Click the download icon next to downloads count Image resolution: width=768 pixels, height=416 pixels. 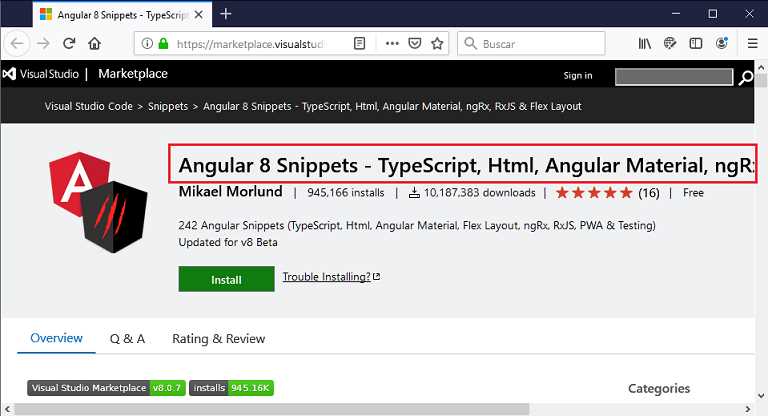tap(414, 193)
